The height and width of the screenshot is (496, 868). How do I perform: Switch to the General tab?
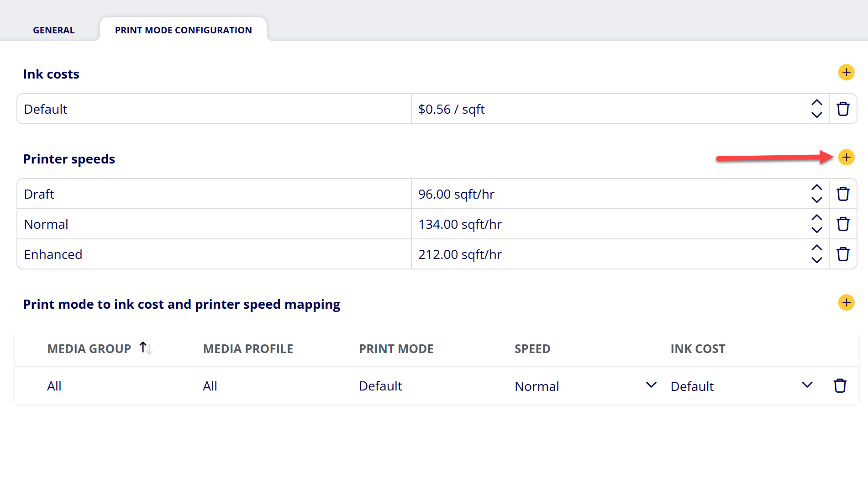pyautogui.click(x=53, y=30)
